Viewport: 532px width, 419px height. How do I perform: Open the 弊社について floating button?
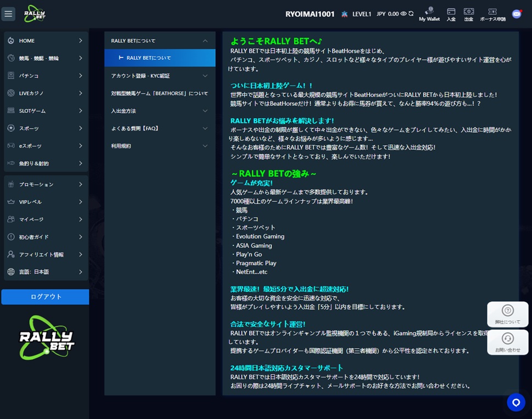(508, 314)
